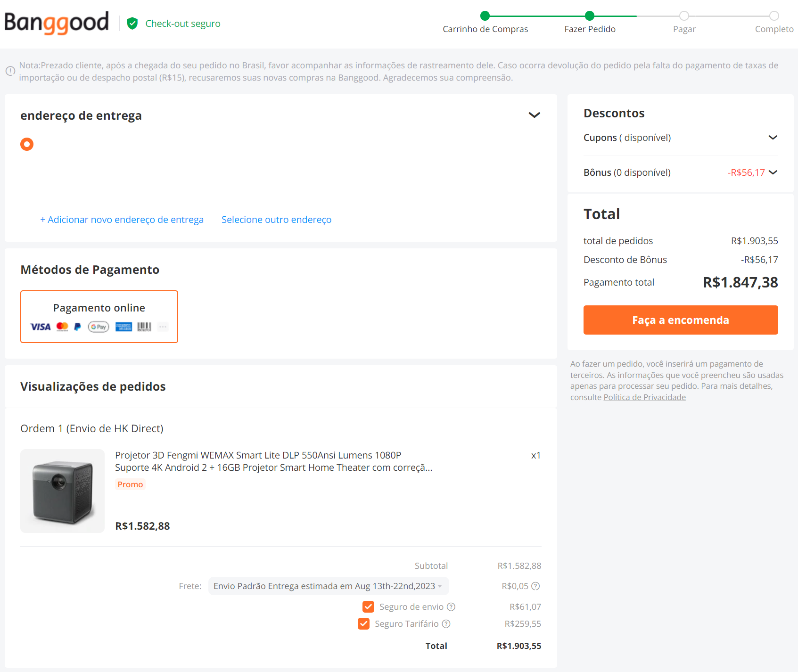Click the PayPal payment icon
This screenshot has width=798, height=672.
click(x=78, y=327)
